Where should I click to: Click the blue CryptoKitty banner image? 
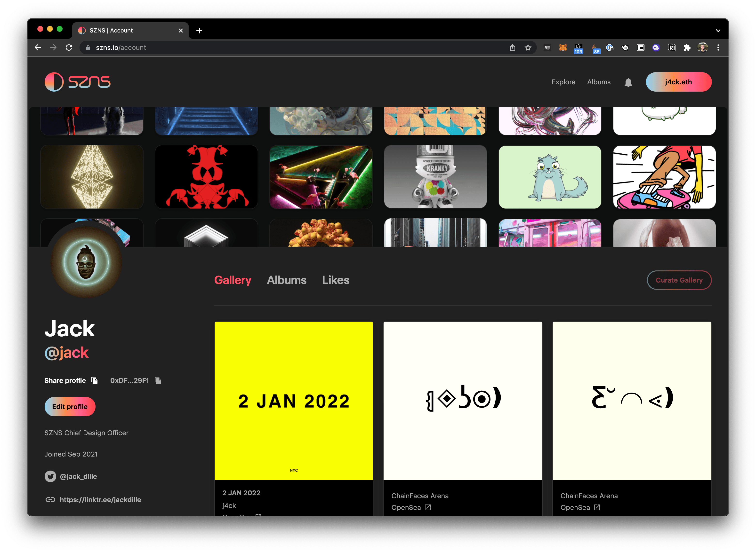[550, 177]
